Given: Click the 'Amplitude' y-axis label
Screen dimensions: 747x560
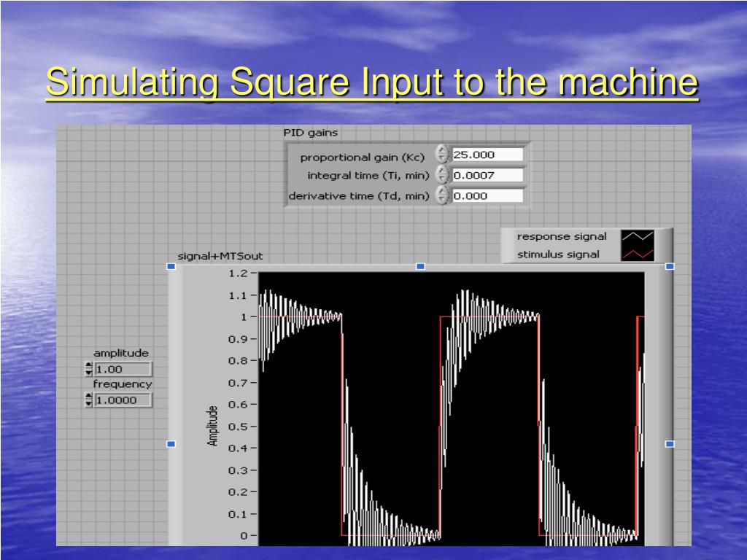Looking at the screenshot, I should [212, 426].
